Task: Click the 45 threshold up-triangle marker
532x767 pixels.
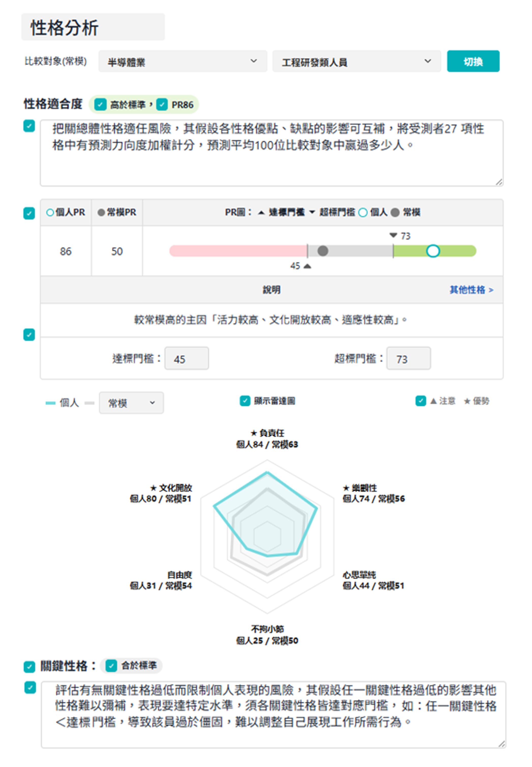Action: 307,266
